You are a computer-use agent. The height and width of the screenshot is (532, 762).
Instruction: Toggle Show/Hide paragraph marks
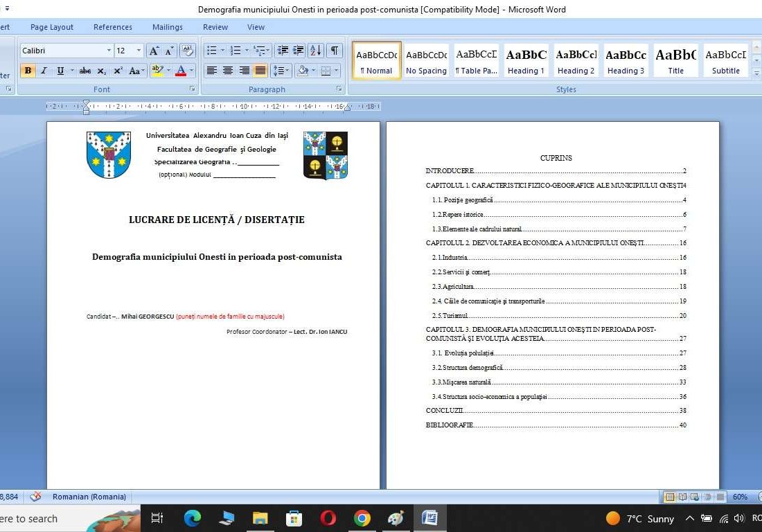coord(335,51)
